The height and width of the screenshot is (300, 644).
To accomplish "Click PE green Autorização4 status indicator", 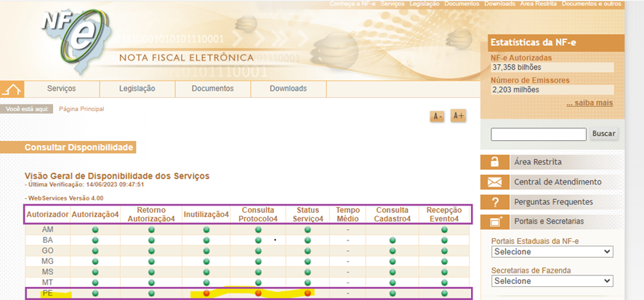I will 95,293.
